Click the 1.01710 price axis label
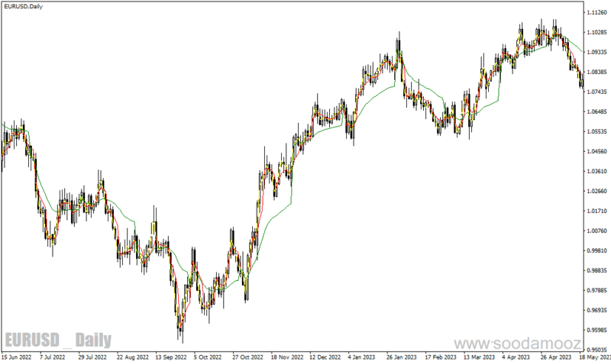 (x=597, y=211)
